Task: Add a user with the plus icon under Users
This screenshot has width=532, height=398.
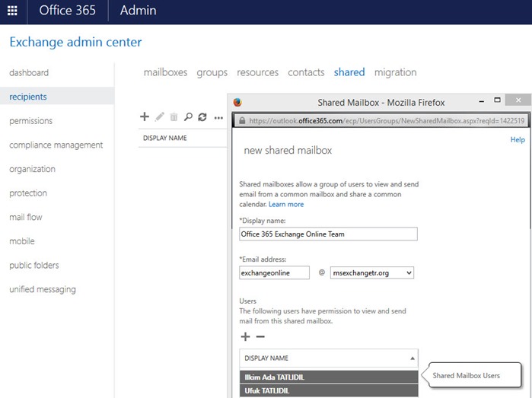Action: (x=245, y=336)
